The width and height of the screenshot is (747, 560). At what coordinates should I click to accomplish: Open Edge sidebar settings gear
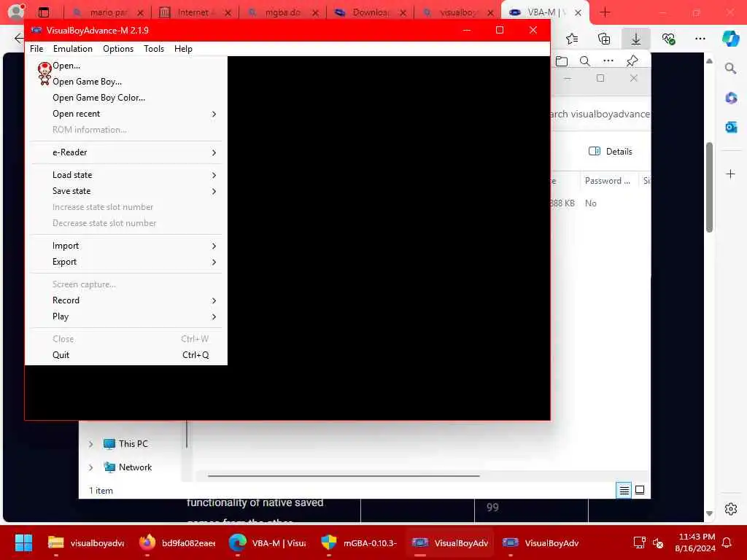(x=730, y=509)
